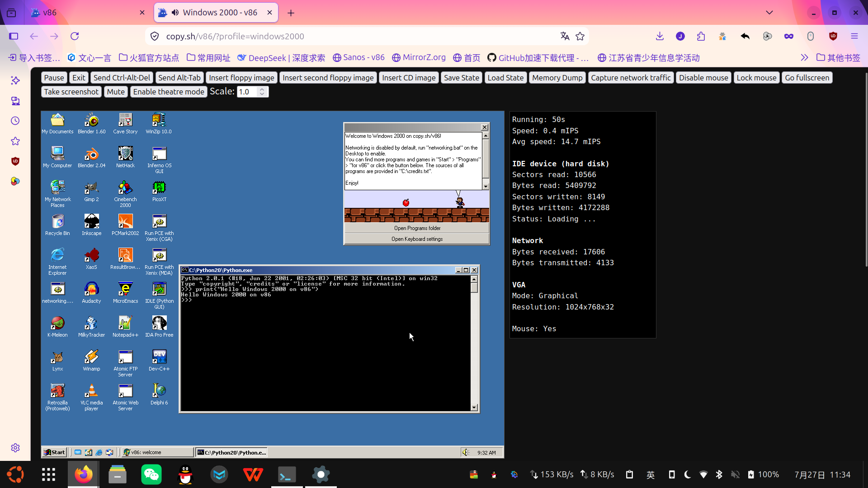Open PCMark2002 desktop icon
This screenshot has height=488, width=868.
(x=125, y=225)
